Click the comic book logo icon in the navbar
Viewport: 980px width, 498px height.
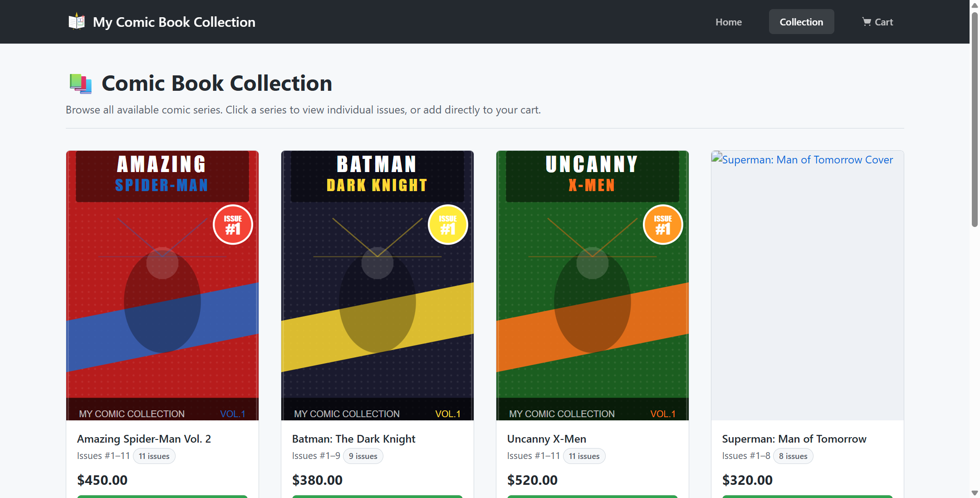(x=77, y=21)
